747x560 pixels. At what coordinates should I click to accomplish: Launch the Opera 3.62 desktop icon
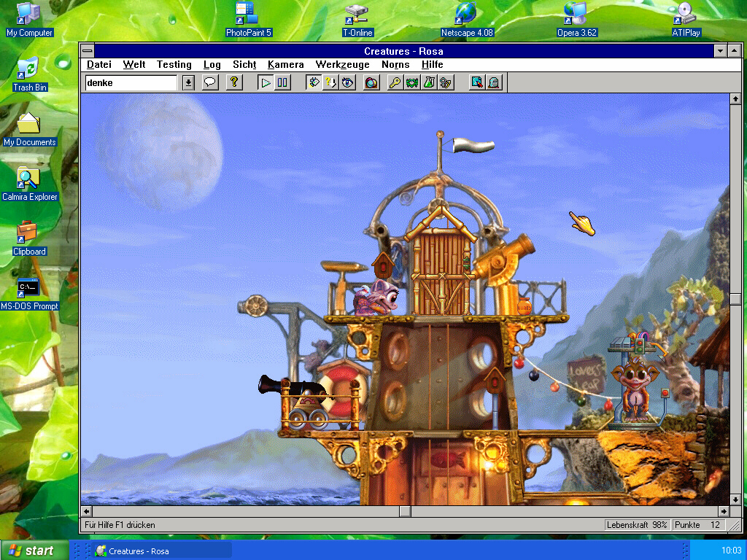[x=576, y=20]
